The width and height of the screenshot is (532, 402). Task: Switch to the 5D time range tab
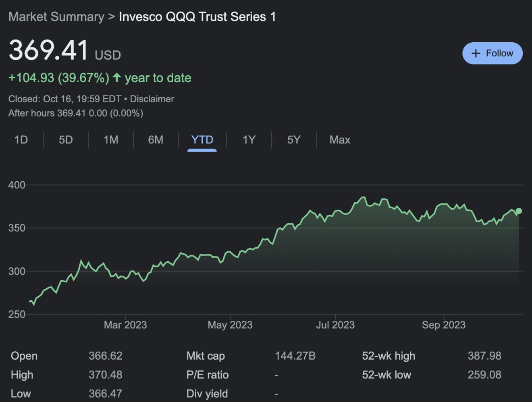(66, 140)
